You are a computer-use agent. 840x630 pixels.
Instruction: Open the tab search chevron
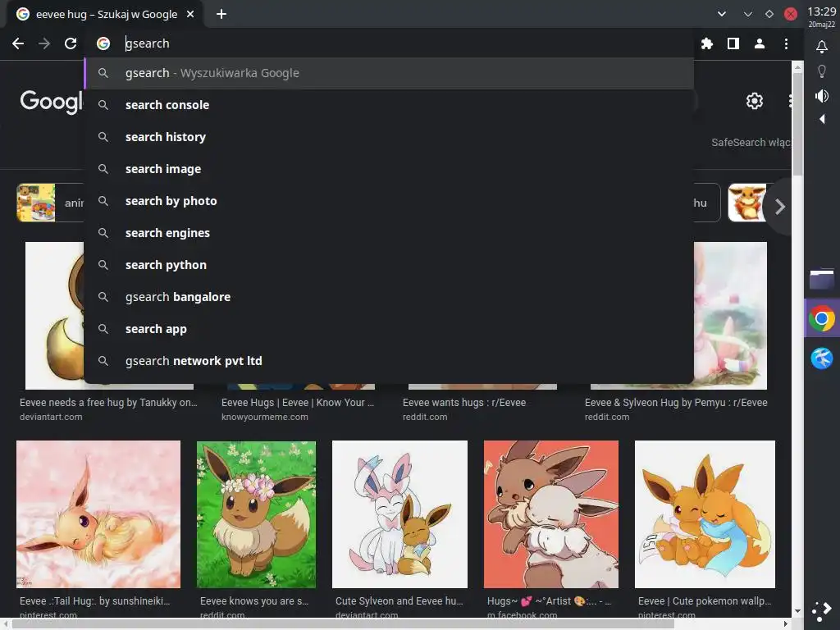click(722, 14)
